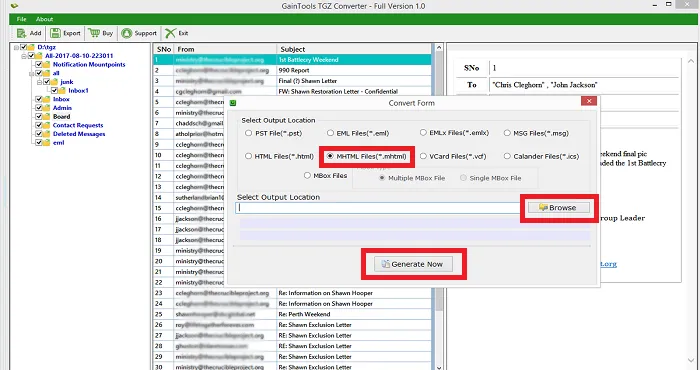Toggle the junk folder checkbox

click(x=46, y=82)
